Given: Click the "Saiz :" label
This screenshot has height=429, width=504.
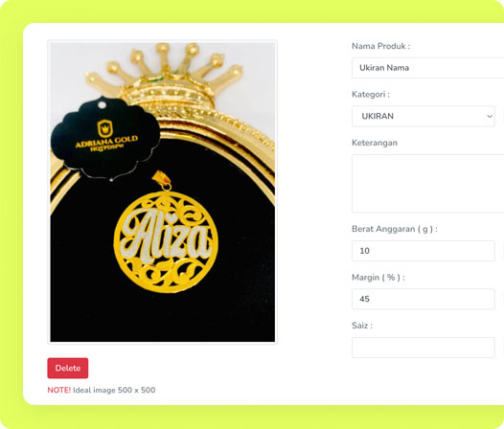Looking at the screenshot, I should pos(362,326).
